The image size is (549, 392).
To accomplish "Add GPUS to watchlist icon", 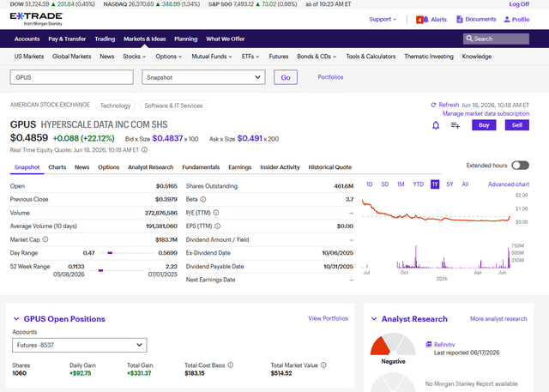I will (x=455, y=125).
